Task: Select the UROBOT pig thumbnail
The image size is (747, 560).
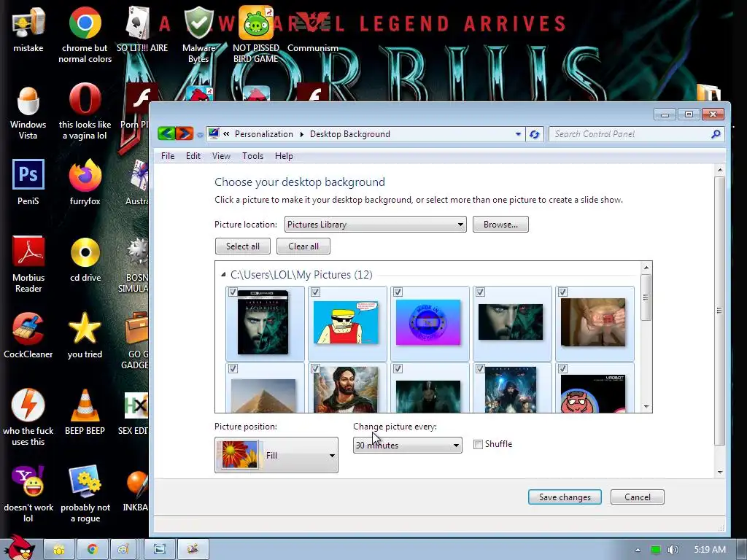Action: [592, 393]
